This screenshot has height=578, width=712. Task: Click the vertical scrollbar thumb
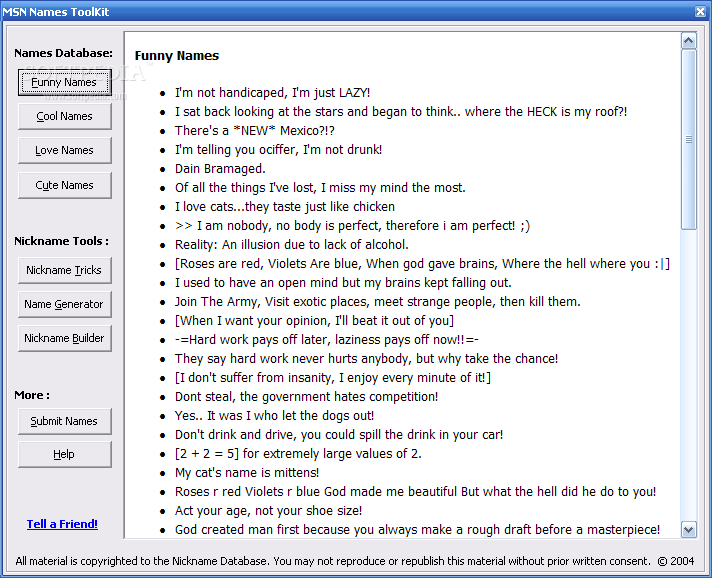click(x=689, y=140)
